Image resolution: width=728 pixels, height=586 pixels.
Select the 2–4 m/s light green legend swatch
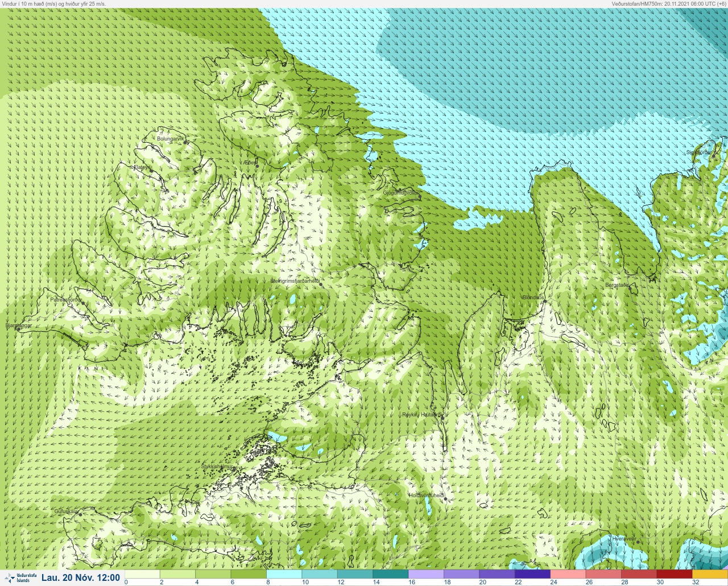[177, 574]
